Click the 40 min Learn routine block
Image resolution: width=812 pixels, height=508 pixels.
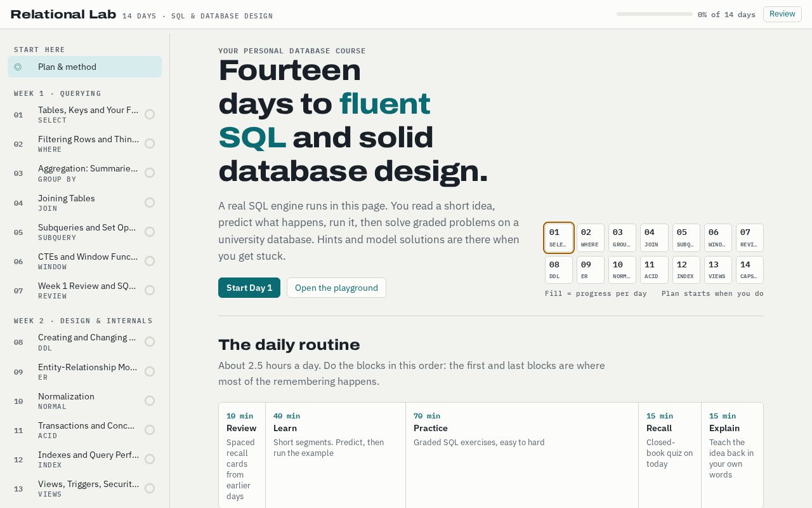(x=336, y=455)
